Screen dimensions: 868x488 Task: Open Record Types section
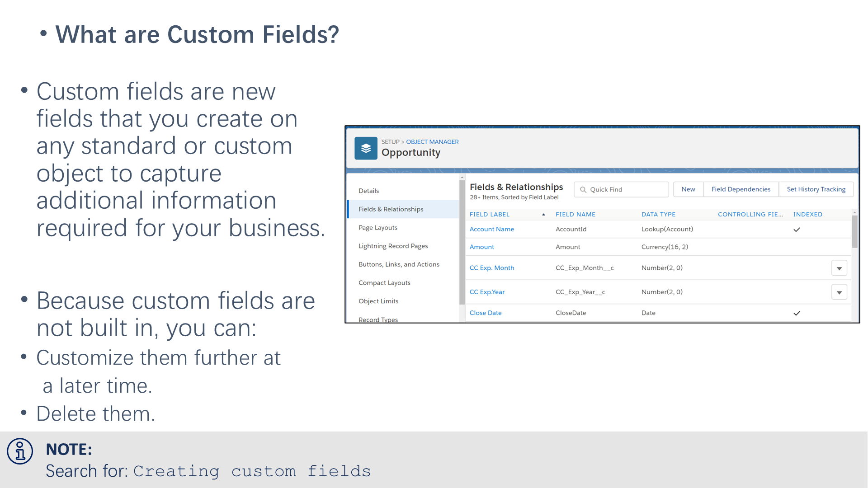point(378,319)
